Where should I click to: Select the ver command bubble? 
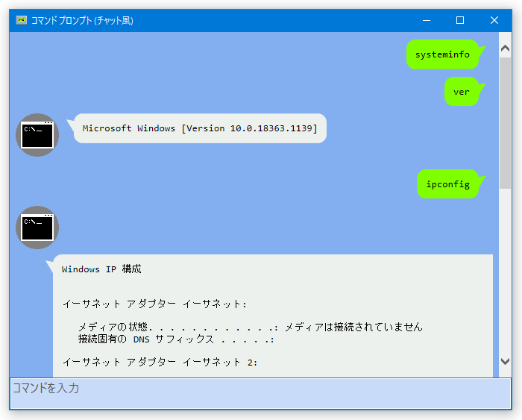[x=462, y=92]
